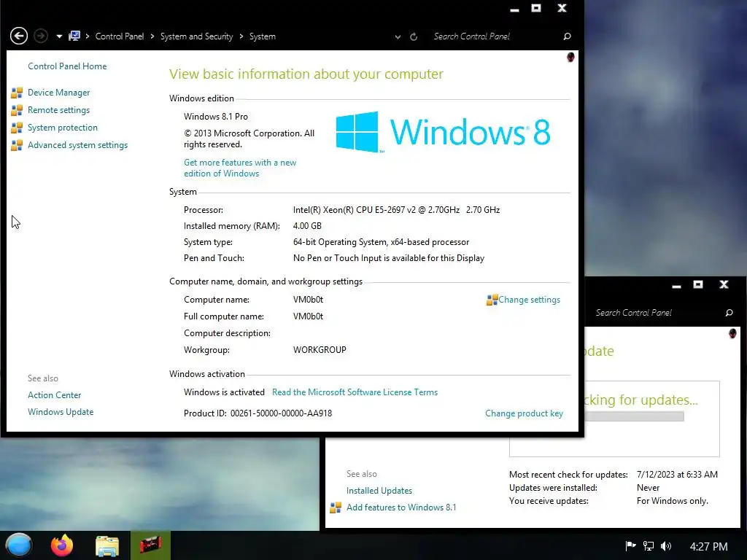Click the processor value Intel Xeon text
This screenshot has height=560, width=747.
click(x=396, y=210)
